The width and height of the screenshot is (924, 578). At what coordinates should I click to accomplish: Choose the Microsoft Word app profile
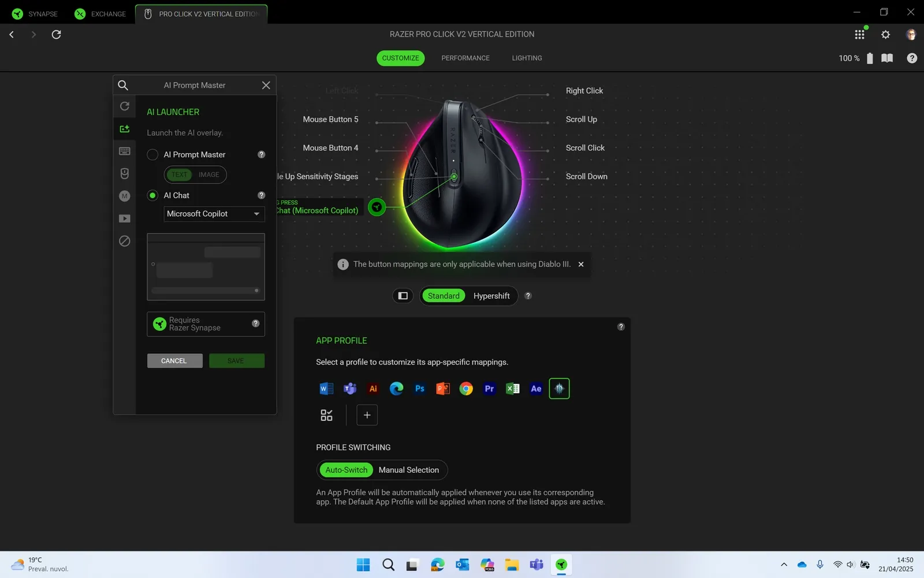(326, 388)
